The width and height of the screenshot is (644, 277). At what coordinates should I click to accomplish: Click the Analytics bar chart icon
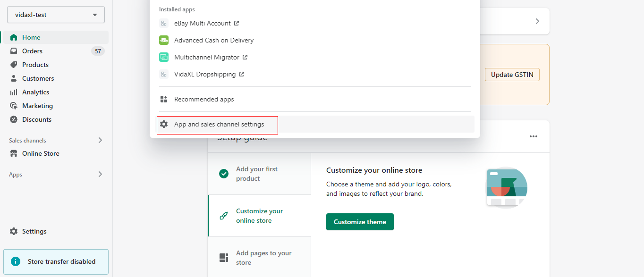(14, 92)
